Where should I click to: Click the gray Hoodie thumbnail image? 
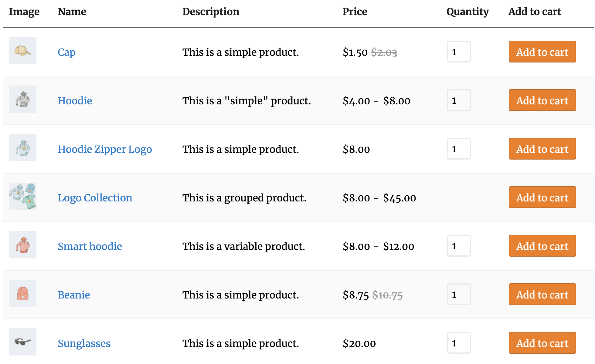(x=23, y=99)
